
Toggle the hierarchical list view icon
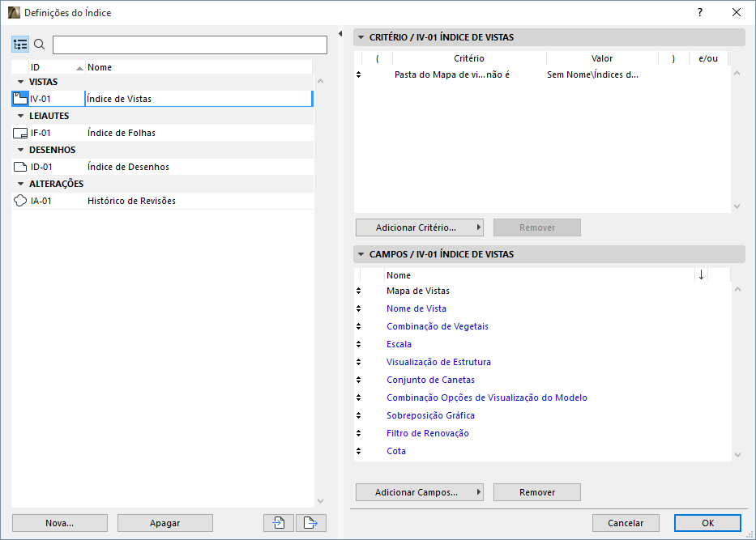20,44
